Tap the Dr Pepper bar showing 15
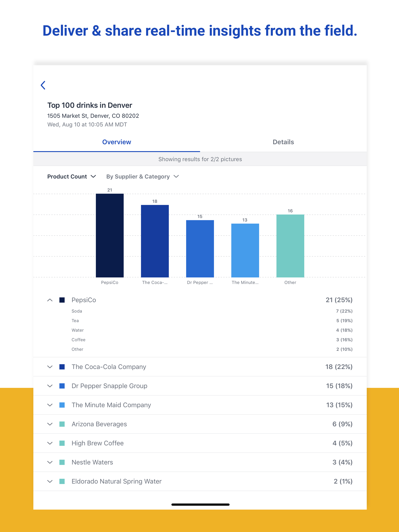The width and height of the screenshot is (399, 532). pos(200,249)
